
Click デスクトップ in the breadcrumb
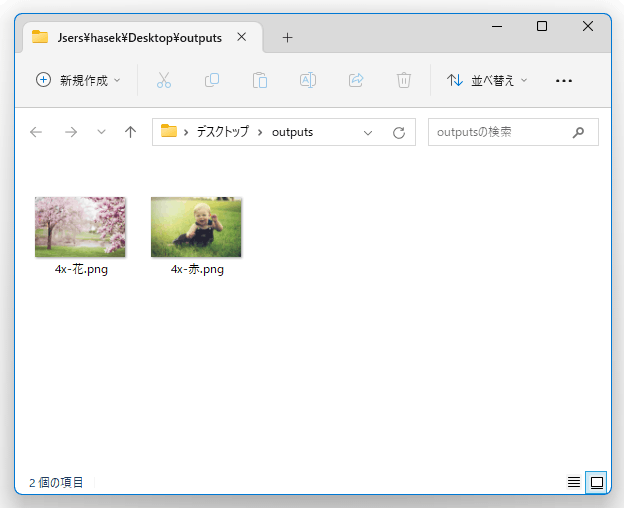click(222, 132)
